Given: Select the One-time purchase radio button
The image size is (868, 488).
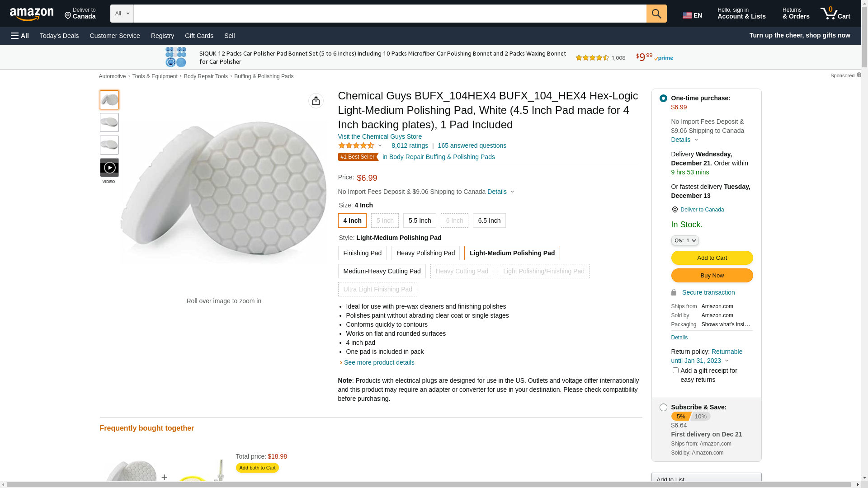Looking at the screenshot, I should [x=663, y=99].
